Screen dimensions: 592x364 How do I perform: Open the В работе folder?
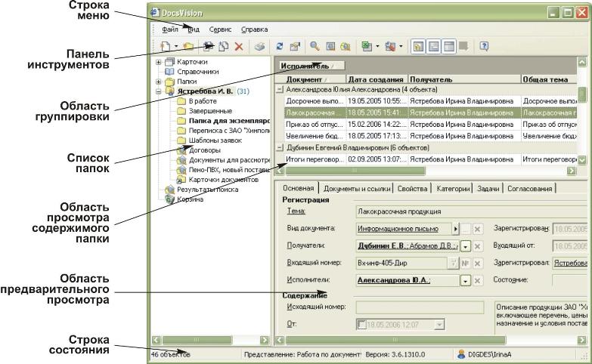pos(203,101)
